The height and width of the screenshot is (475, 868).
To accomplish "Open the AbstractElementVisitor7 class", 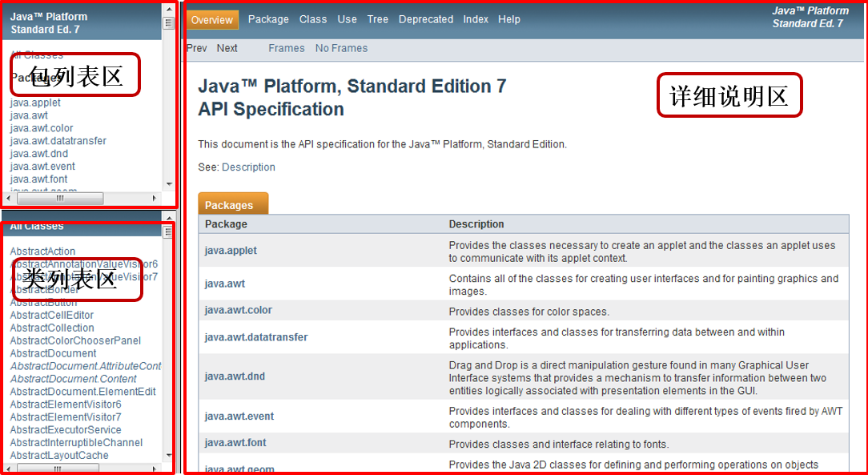I will coord(66,417).
